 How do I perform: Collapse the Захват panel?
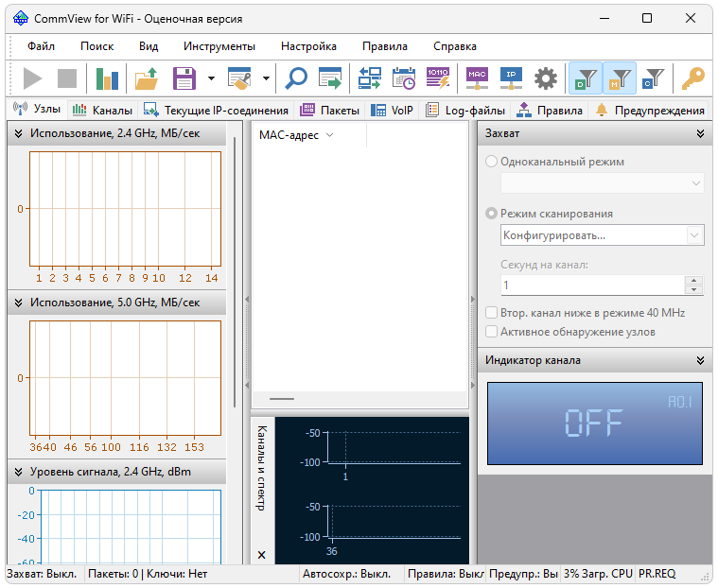(700, 134)
